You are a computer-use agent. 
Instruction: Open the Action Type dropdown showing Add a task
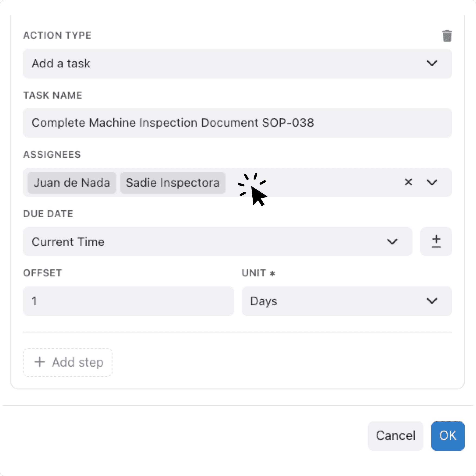click(x=238, y=63)
